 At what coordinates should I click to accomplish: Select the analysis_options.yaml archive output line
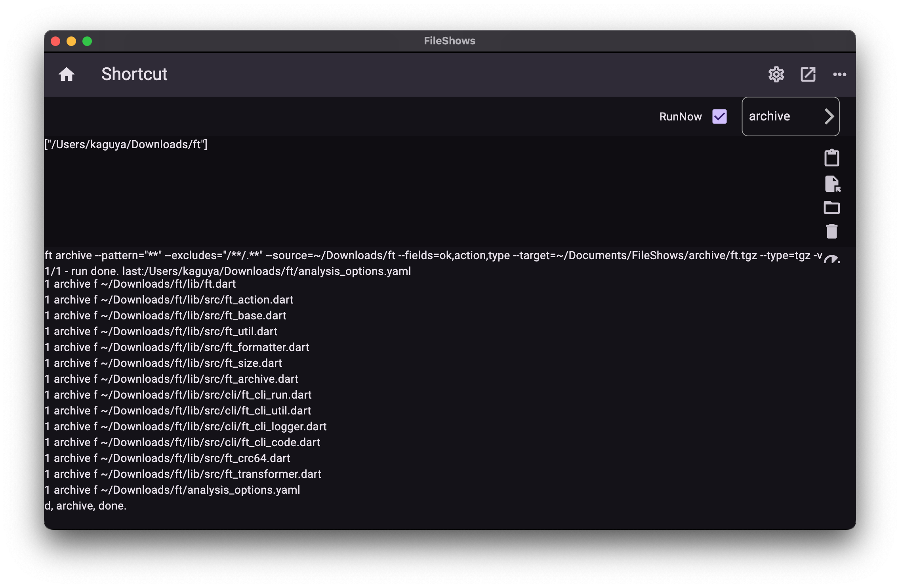click(172, 490)
